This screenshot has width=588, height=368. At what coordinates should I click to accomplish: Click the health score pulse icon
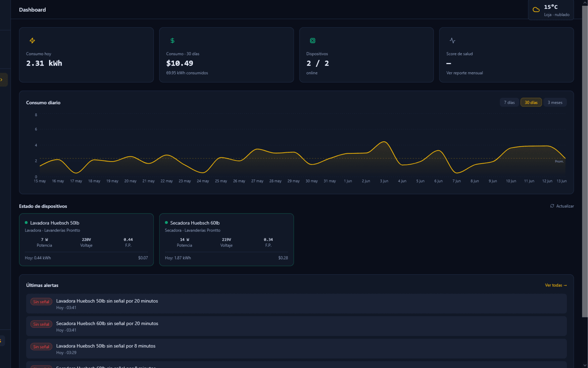click(452, 40)
